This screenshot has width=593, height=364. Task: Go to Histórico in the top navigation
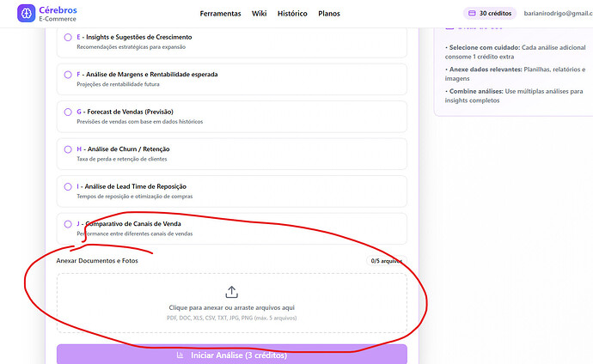point(292,14)
